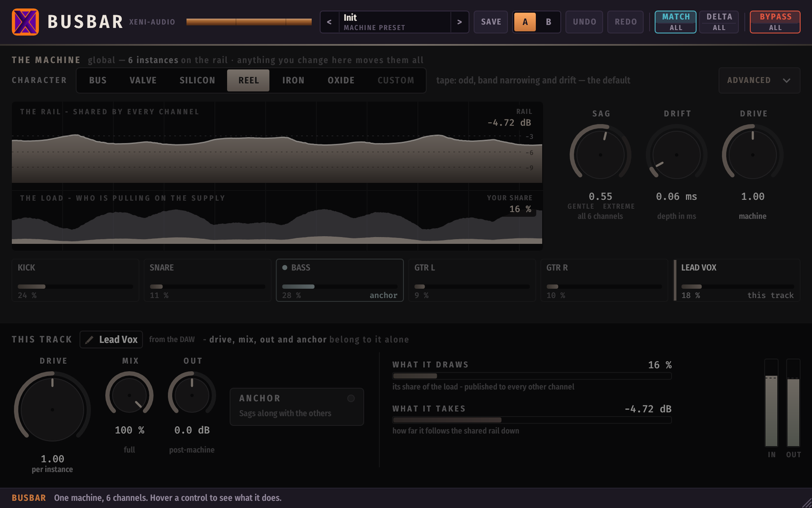The height and width of the screenshot is (508, 812).
Task: Select the IRON character
Action: [293, 80]
